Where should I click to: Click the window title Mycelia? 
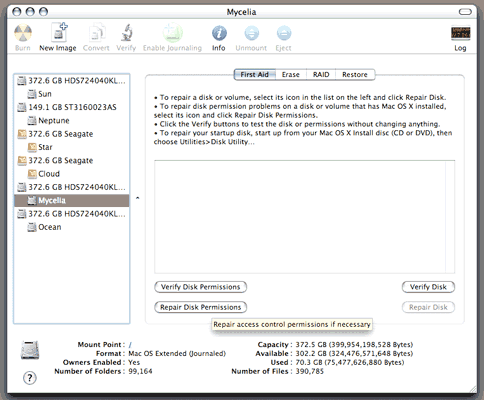point(242,12)
